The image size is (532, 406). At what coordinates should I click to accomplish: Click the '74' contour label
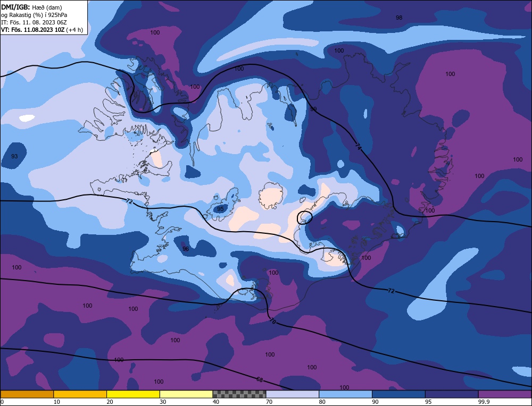point(358,146)
